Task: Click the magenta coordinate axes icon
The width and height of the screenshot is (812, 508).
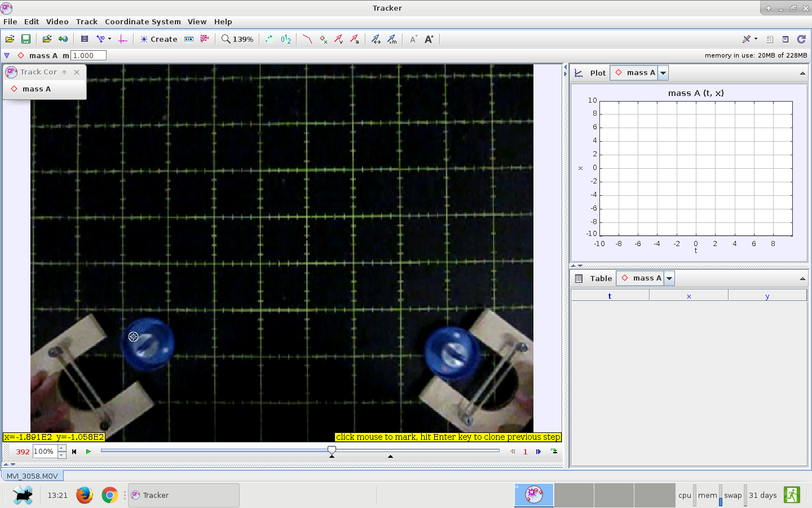Action: [122, 39]
